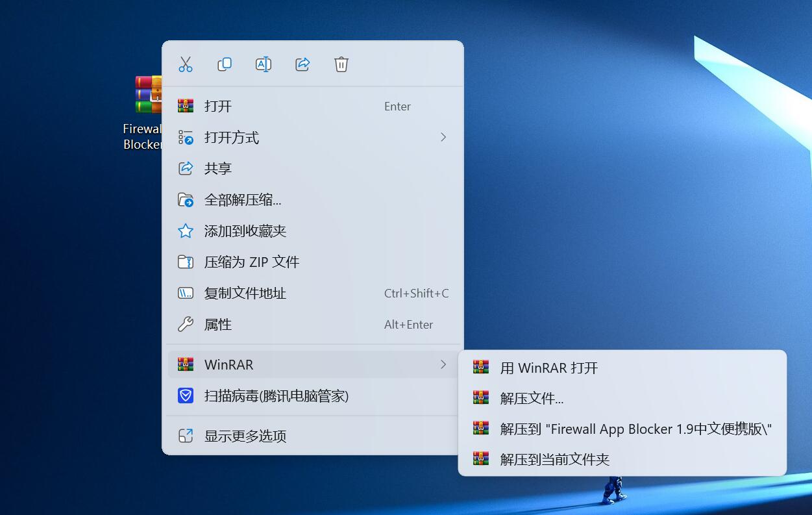This screenshot has height=515, width=812.
Task: Expand the WinRAR submenu chevron
Action: click(443, 365)
